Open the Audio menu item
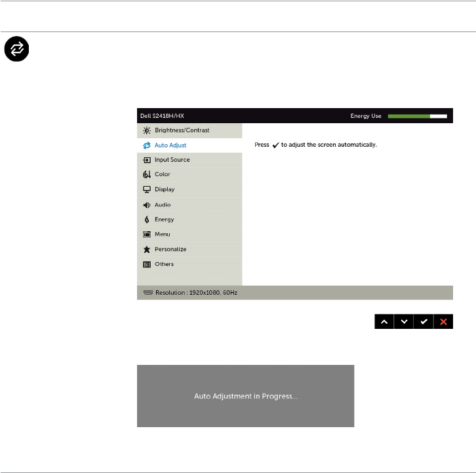476x473 pixels. click(x=189, y=205)
